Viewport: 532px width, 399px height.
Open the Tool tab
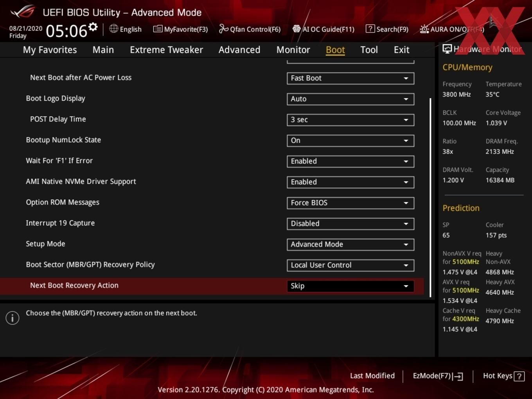point(369,50)
